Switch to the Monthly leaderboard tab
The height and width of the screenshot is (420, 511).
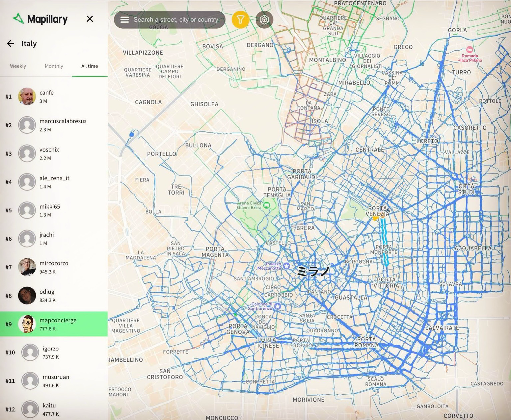pos(54,66)
